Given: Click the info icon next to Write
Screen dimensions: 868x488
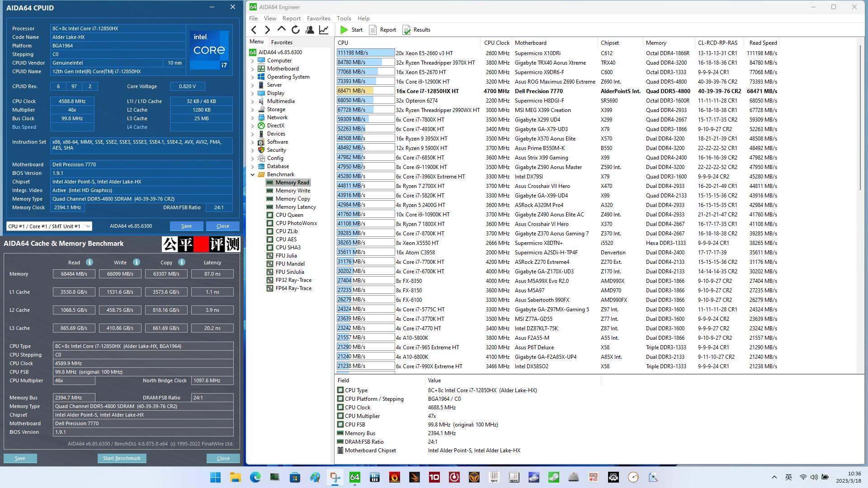Looking at the screenshot, I should pyautogui.click(x=137, y=262).
